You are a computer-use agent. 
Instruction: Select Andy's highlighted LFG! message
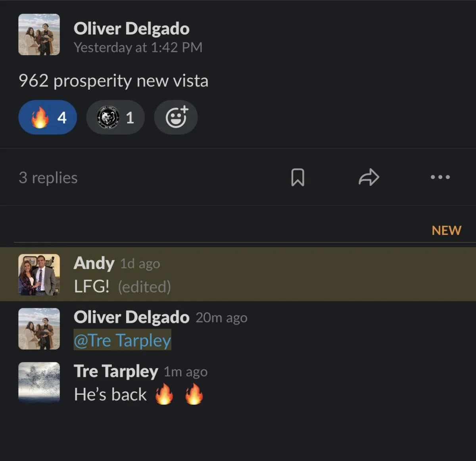(x=238, y=274)
